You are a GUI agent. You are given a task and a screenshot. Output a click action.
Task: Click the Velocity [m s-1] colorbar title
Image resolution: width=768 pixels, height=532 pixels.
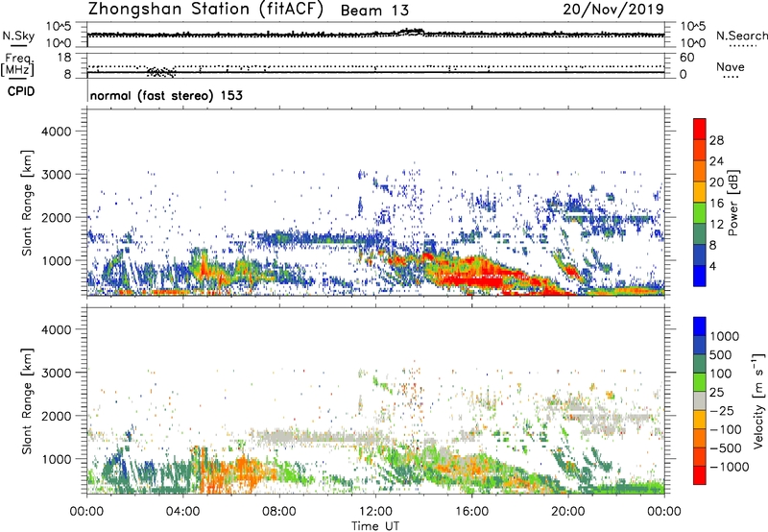758,400
